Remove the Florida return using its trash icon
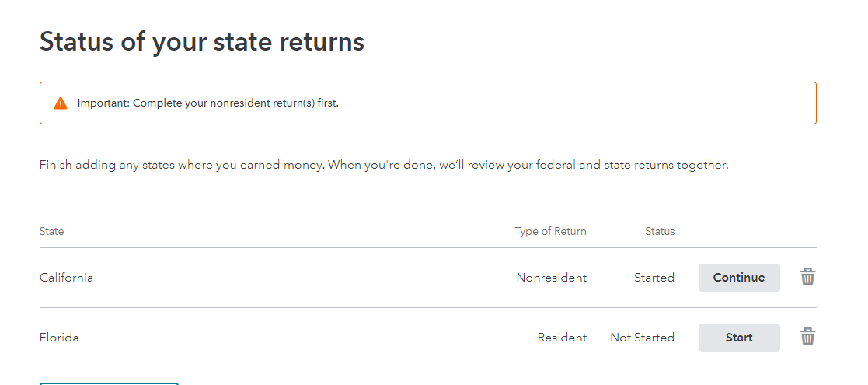Screen dimensions: 868x385 pyautogui.click(x=807, y=336)
